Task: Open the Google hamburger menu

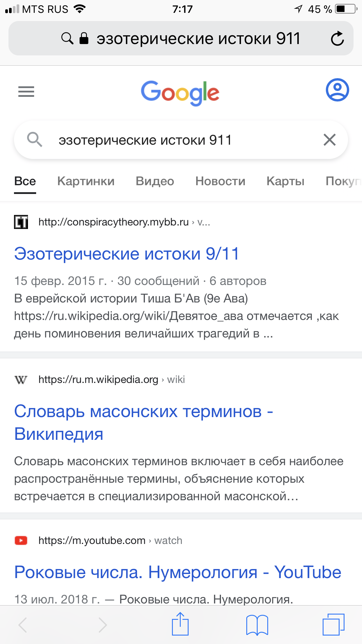Action: click(26, 92)
